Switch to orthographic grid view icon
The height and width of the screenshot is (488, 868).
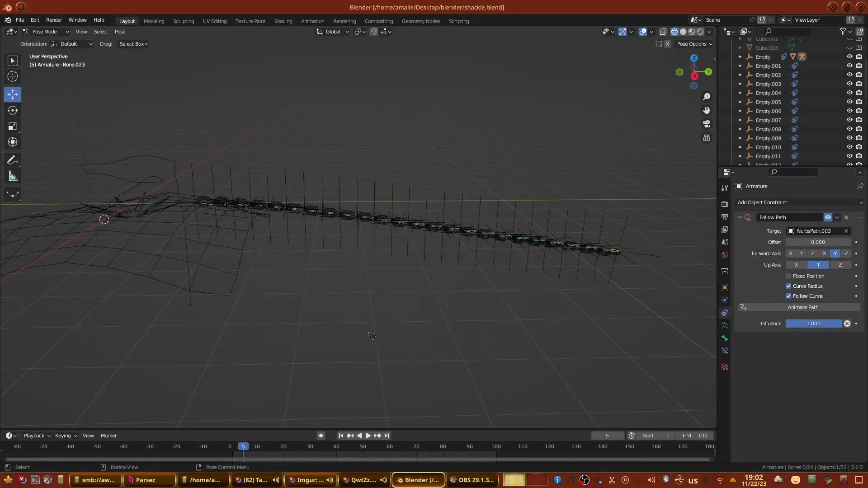click(707, 138)
